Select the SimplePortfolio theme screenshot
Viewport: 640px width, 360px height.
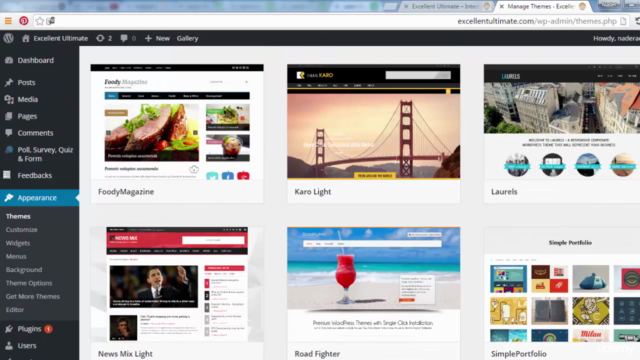click(x=562, y=284)
